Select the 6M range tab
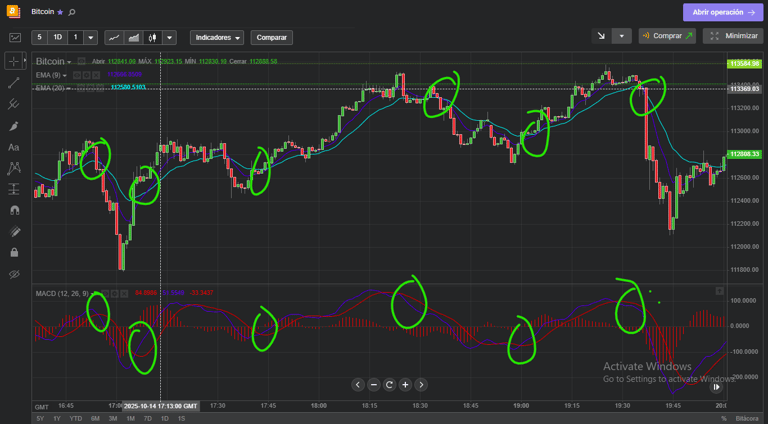 pyautogui.click(x=95, y=419)
